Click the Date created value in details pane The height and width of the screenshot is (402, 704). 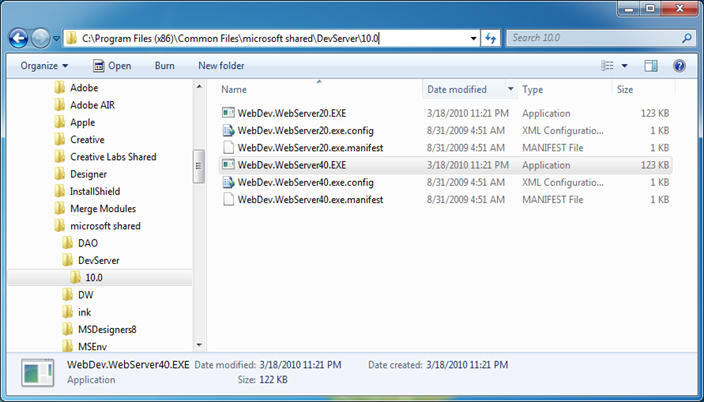tap(467, 365)
